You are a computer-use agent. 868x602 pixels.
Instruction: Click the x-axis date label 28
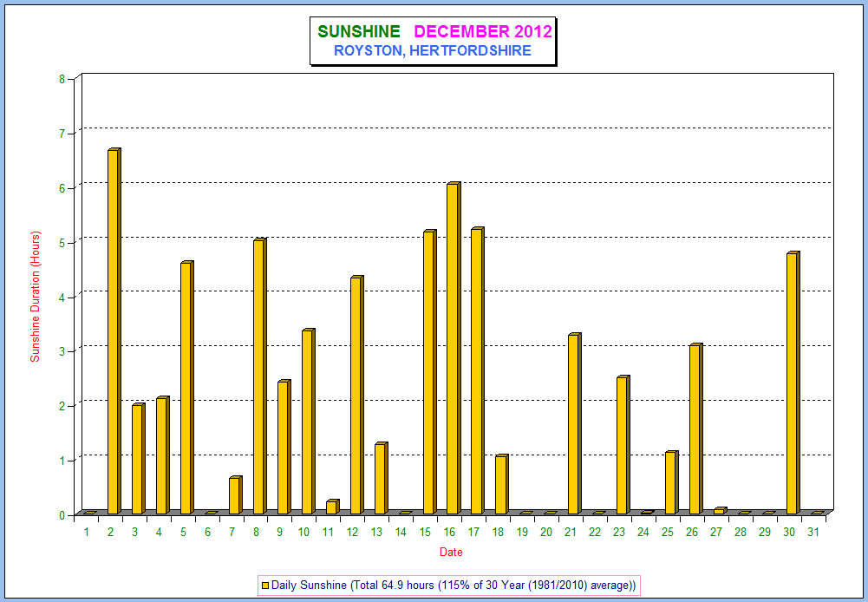(741, 533)
